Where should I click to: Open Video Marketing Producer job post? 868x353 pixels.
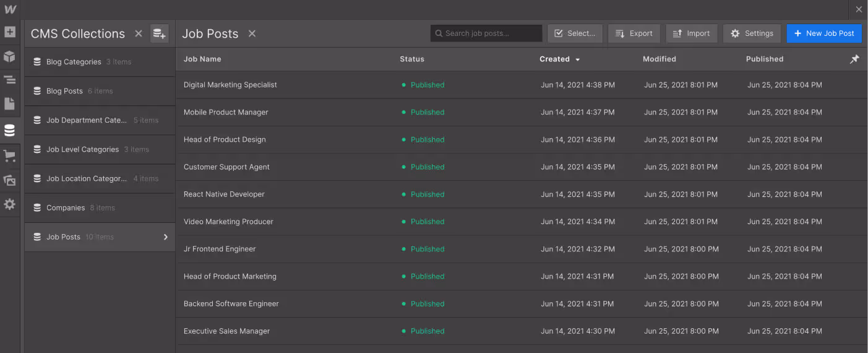click(228, 221)
